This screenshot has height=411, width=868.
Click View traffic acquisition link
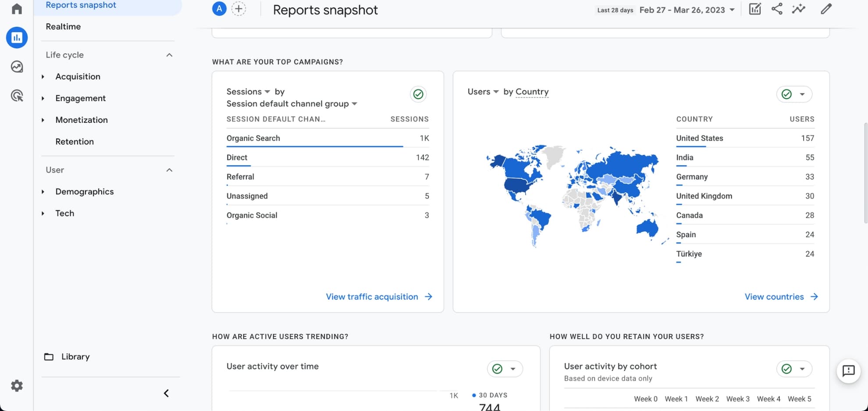379,297
